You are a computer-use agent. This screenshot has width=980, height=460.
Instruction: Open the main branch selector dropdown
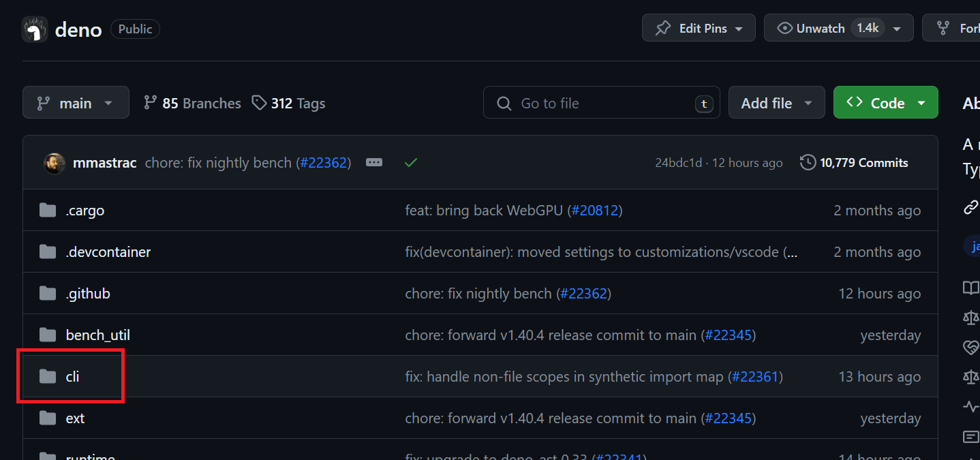pyautogui.click(x=76, y=102)
